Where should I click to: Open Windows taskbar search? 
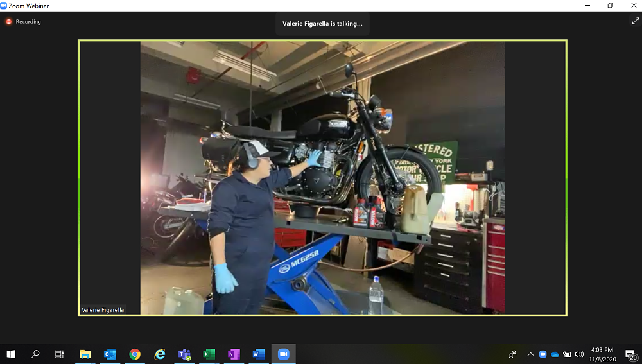pyautogui.click(x=35, y=354)
